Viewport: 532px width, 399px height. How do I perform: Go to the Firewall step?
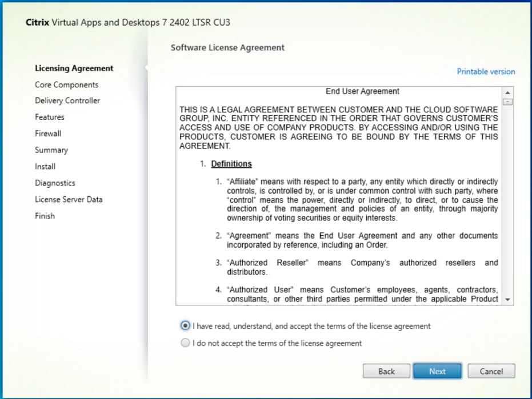[x=48, y=134]
